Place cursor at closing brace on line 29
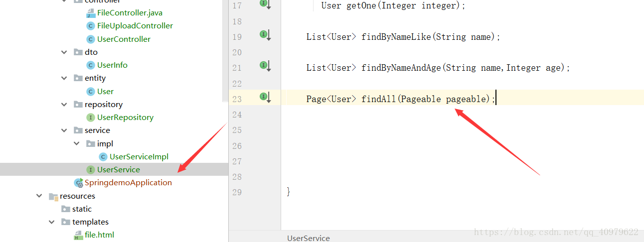644x242 pixels. point(289,192)
